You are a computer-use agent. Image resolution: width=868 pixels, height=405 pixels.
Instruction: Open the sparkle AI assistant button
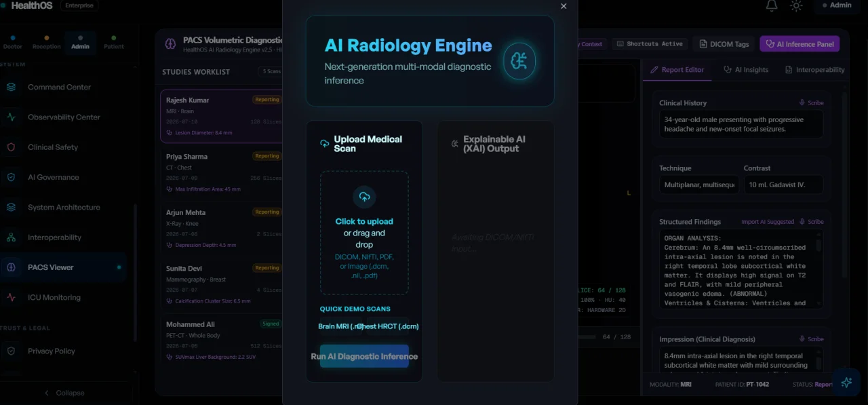[x=846, y=383]
